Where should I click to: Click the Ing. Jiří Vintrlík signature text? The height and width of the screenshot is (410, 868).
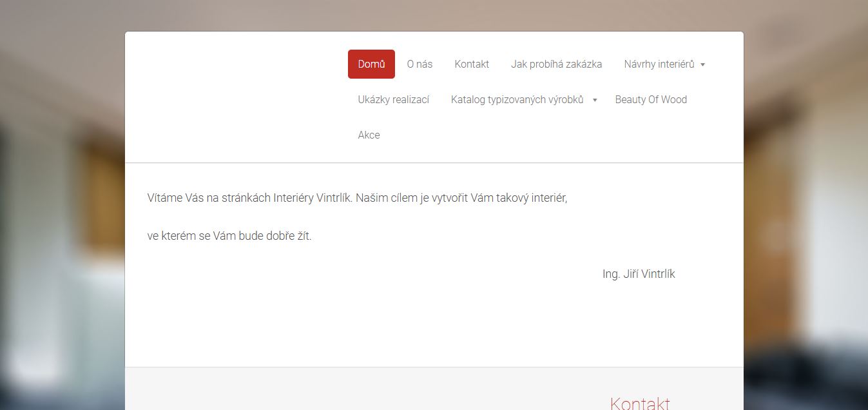tap(639, 274)
